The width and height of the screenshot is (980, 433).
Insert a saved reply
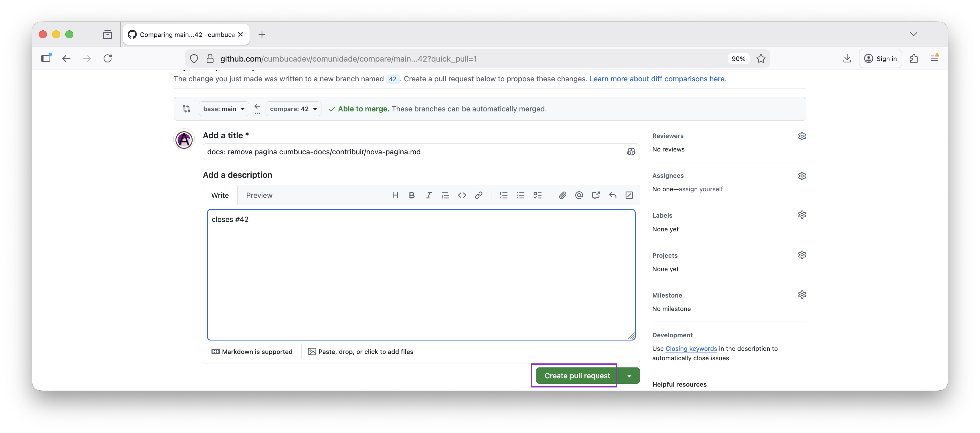coord(612,195)
